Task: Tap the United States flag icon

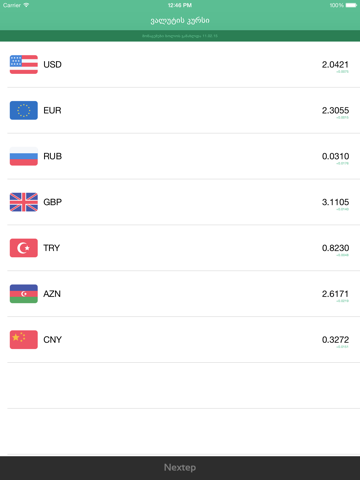Action: coord(24,64)
